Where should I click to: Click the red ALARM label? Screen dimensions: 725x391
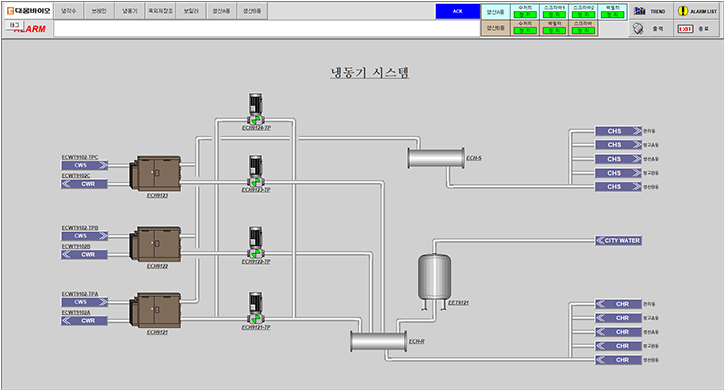(x=31, y=29)
